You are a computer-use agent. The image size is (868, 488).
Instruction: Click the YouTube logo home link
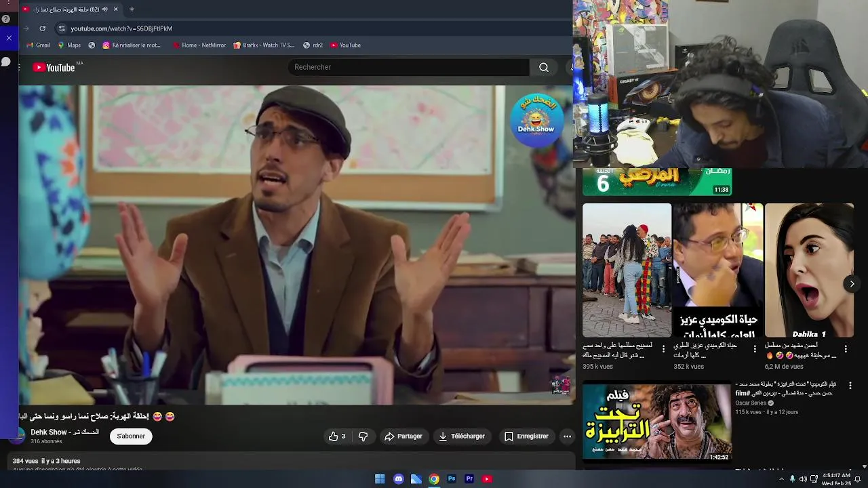click(54, 67)
